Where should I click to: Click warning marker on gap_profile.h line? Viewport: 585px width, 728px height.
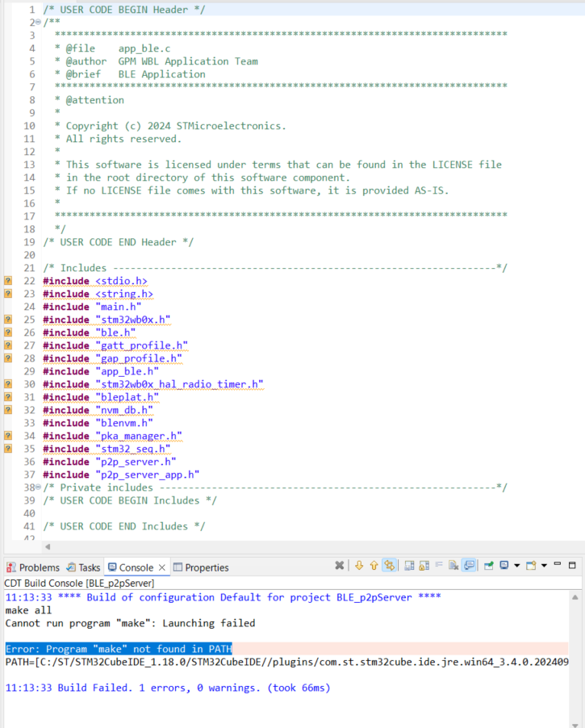(8, 358)
